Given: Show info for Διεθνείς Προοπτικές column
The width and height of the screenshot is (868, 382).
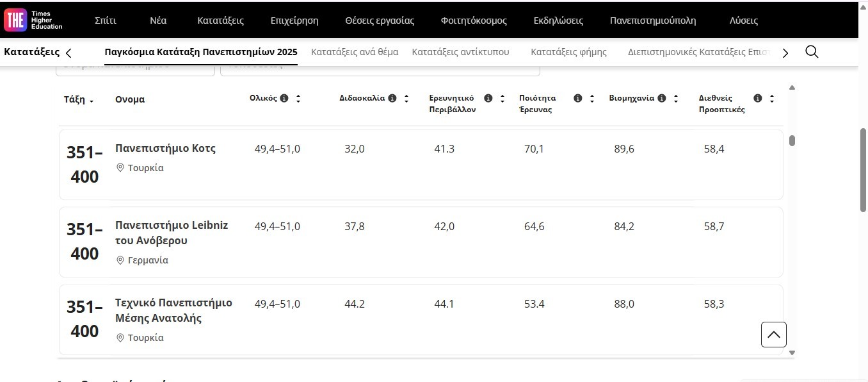Looking at the screenshot, I should [x=758, y=98].
